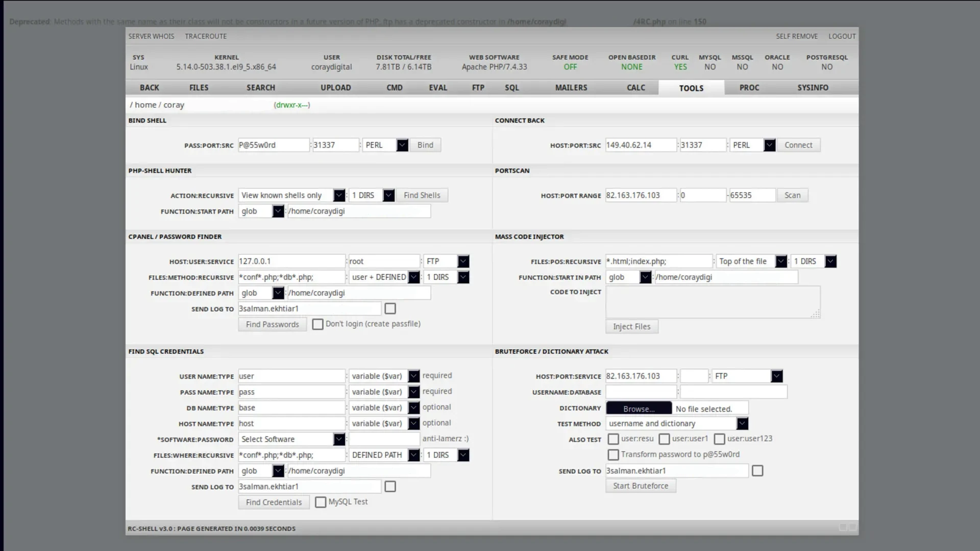The image size is (980, 551).
Task: Click the home path segment
Action: pyautogui.click(x=145, y=105)
